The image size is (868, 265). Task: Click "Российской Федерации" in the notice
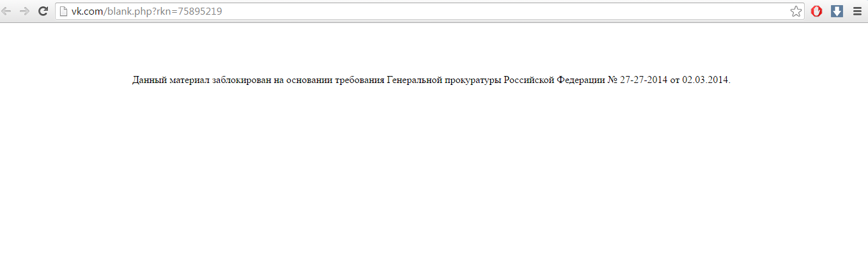pyautogui.click(x=554, y=80)
